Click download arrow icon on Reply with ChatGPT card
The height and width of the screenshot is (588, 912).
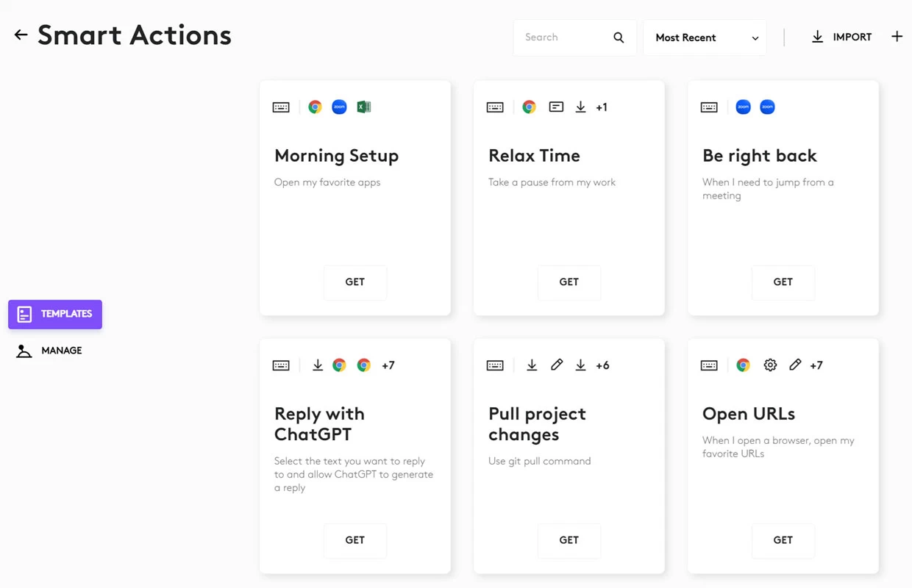click(x=318, y=365)
